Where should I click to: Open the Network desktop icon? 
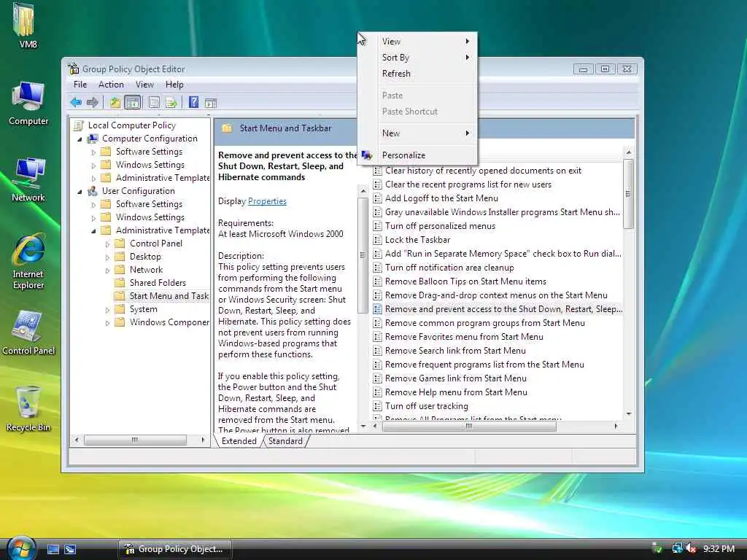point(28,179)
